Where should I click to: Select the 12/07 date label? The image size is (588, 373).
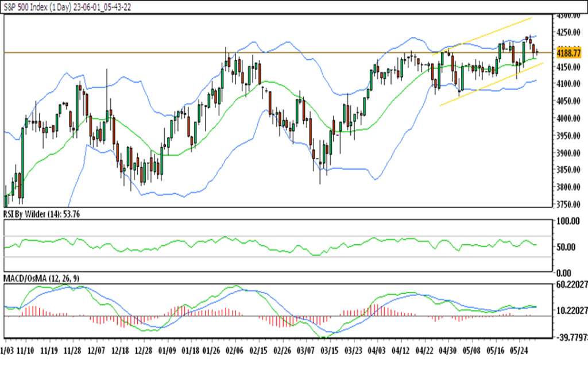96,351
